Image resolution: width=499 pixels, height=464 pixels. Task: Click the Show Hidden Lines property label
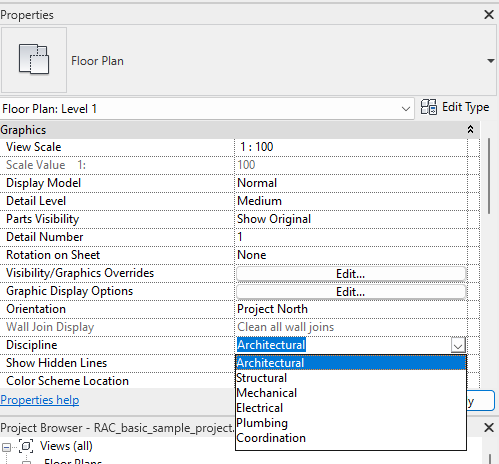[57, 363]
